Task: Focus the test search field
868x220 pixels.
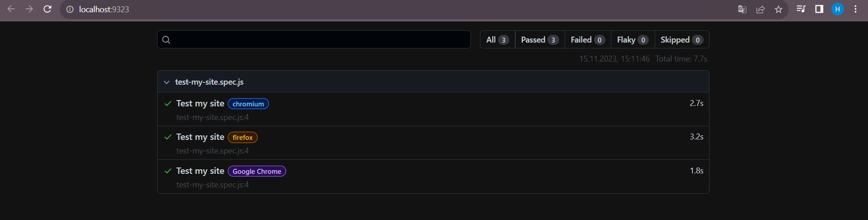Action: point(314,39)
